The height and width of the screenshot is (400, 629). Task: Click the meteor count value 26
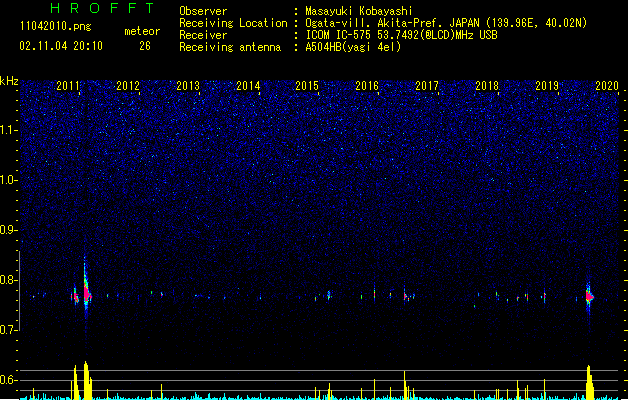tap(145, 46)
